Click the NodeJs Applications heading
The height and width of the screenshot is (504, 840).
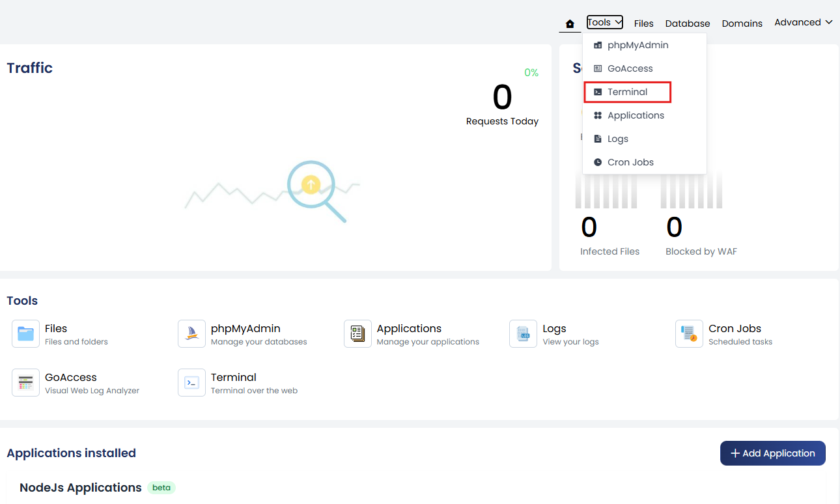pyautogui.click(x=81, y=488)
